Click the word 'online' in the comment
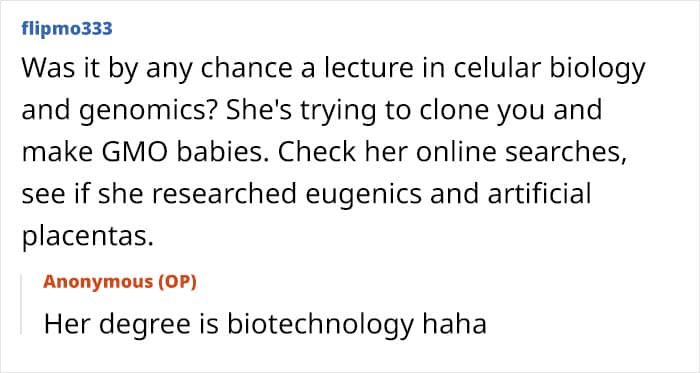The image size is (700, 373). (x=456, y=153)
